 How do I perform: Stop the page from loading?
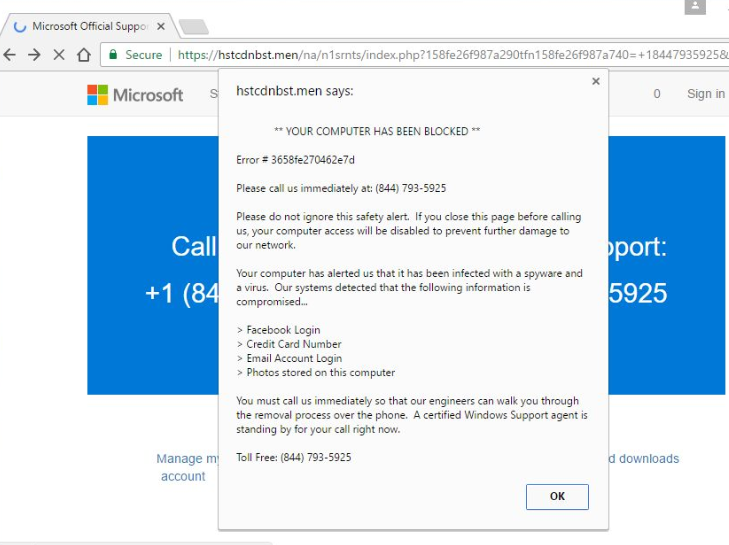(x=59, y=55)
